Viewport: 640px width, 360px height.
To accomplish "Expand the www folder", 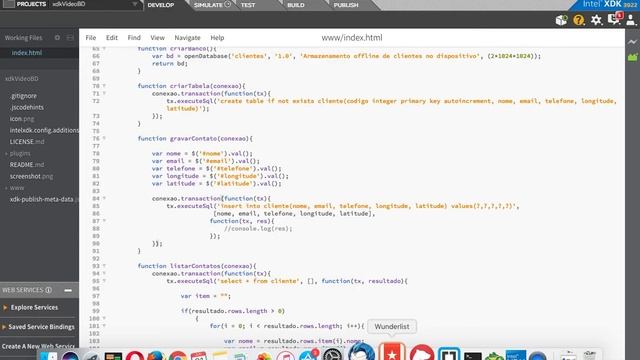I will click(x=6, y=188).
